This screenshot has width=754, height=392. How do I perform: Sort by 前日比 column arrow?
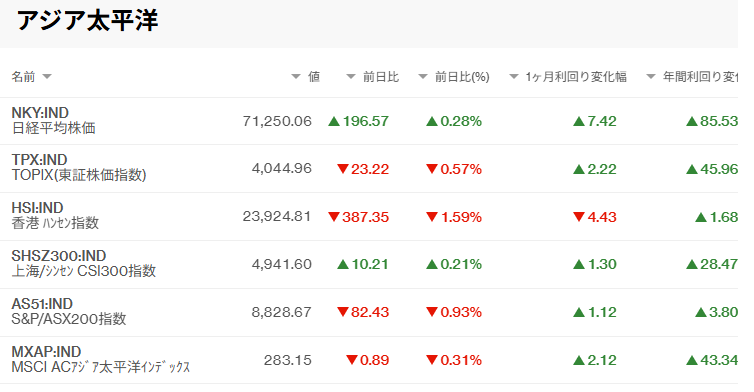(351, 76)
